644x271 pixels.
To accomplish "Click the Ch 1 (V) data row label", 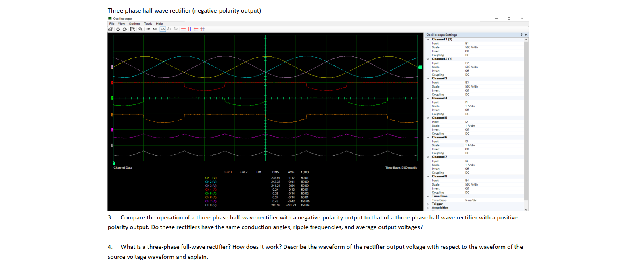I will (x=211, y=178).
